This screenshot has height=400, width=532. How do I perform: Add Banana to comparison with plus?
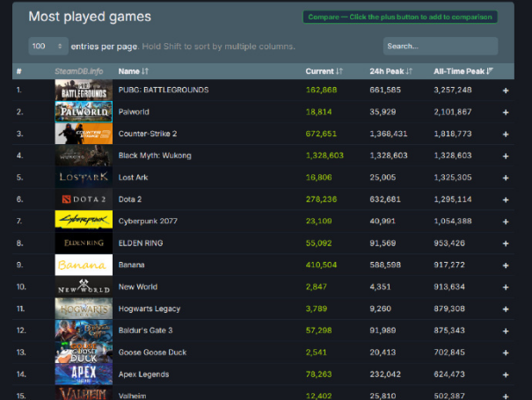pyautogui.click(x=506, y=265)
